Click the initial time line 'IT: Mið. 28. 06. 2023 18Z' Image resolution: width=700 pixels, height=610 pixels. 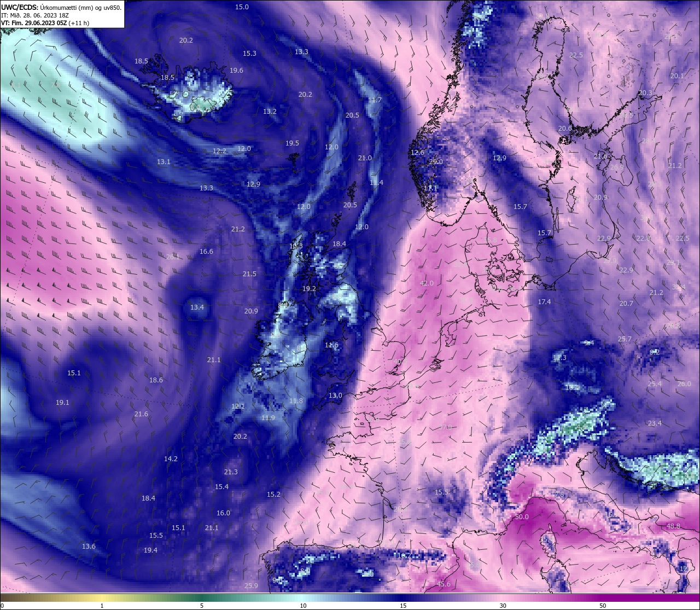pyautogui.click(x=34, y=15)
